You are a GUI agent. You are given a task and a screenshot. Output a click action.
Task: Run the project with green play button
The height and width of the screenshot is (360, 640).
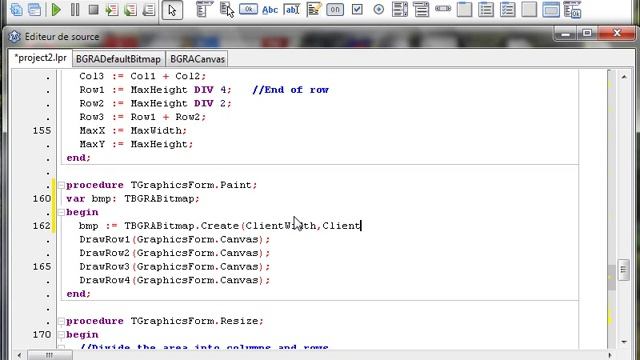click(56, 9)
